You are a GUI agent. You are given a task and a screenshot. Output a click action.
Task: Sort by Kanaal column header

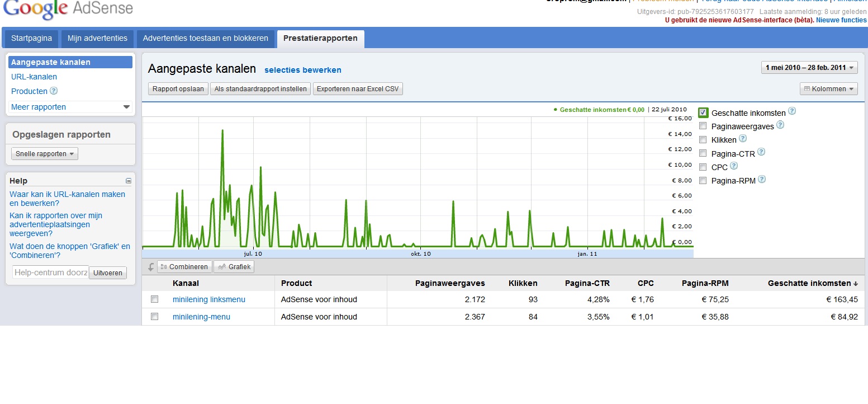(186, 283)
